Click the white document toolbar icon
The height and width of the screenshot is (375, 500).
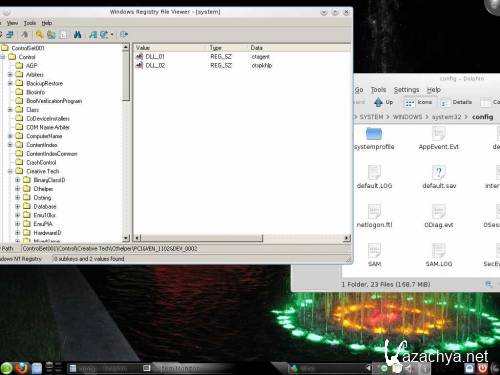click(x=63, y=34)
